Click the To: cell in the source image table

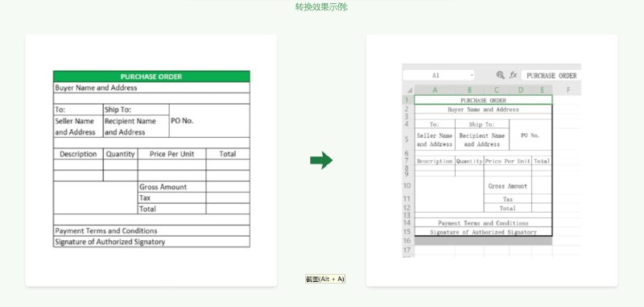click(78, 110)
